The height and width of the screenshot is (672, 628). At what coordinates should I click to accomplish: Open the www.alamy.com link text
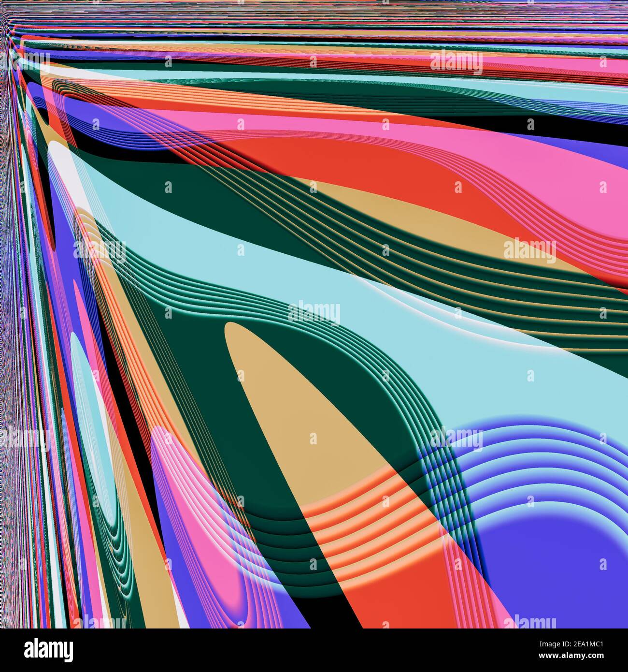(571, 656)
